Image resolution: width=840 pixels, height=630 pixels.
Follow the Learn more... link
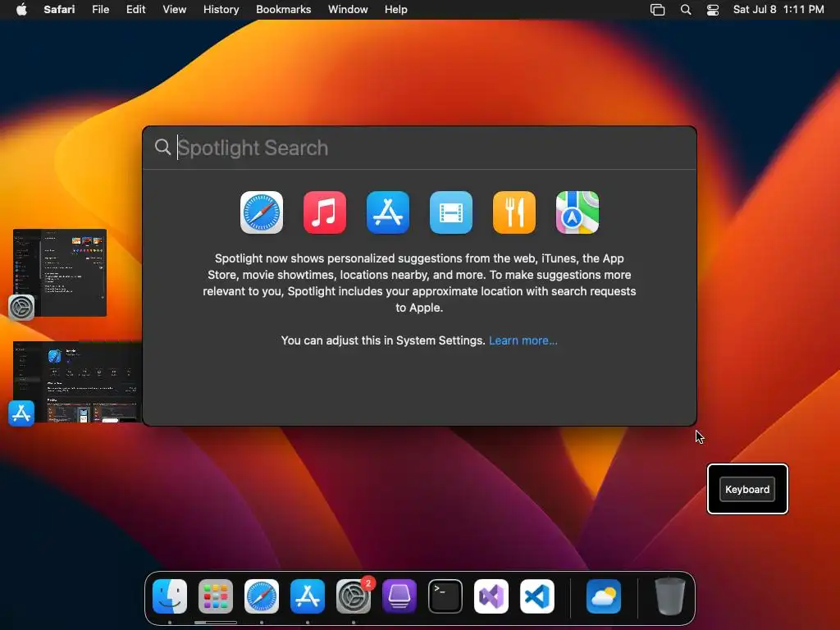coord(523,340)
